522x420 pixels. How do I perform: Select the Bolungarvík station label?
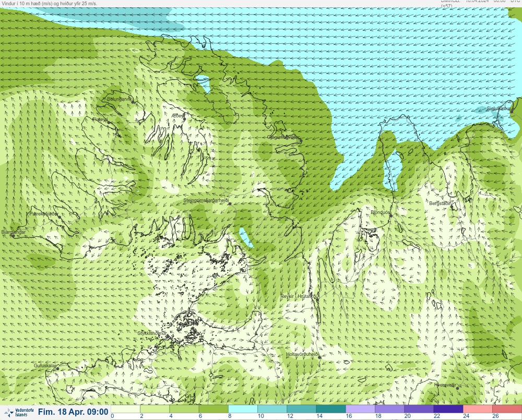tap(120, 99)
